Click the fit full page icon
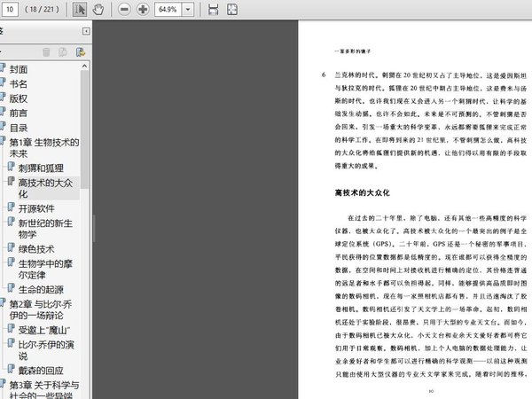The image size is (532, 399). pos(231,9)
